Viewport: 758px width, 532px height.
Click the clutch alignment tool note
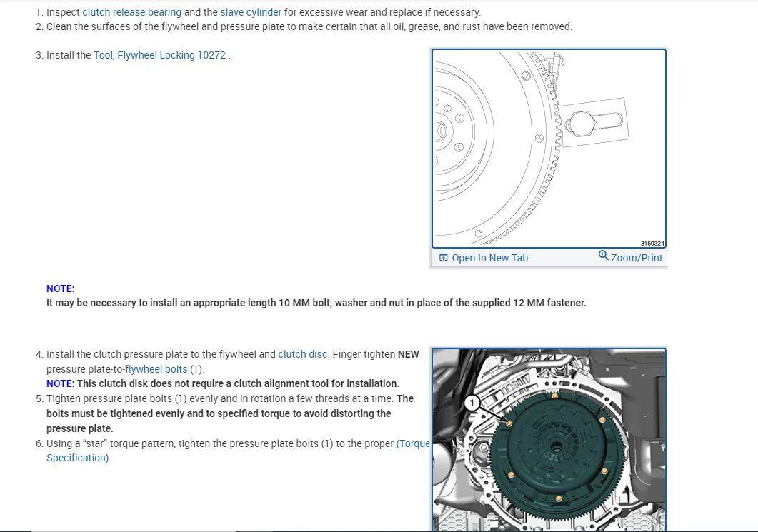[223, 383]
